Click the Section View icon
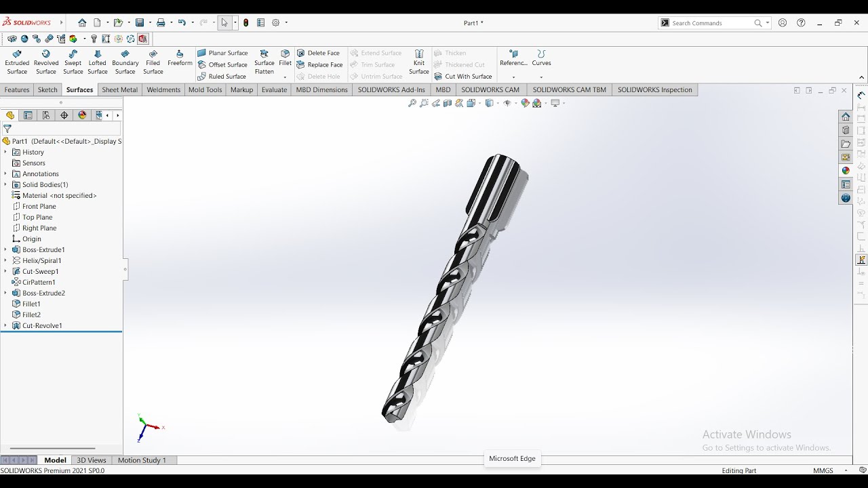 (x=448, y=103)
